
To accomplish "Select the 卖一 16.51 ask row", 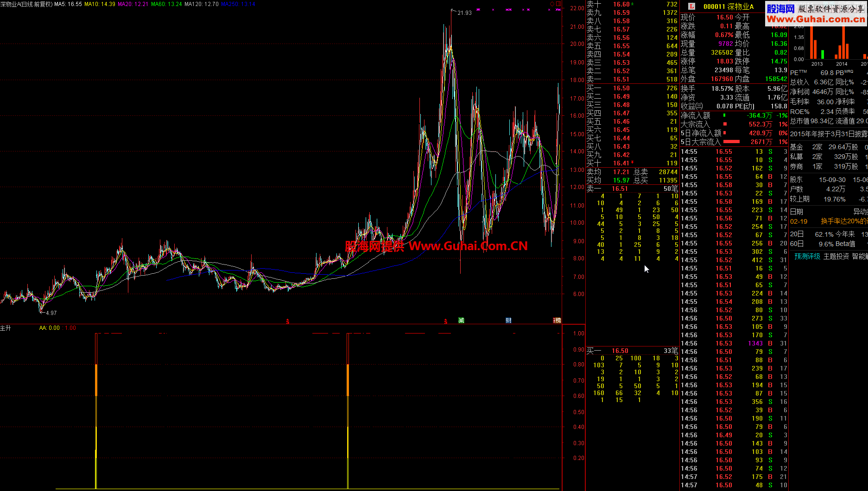I will coord(632,79).
